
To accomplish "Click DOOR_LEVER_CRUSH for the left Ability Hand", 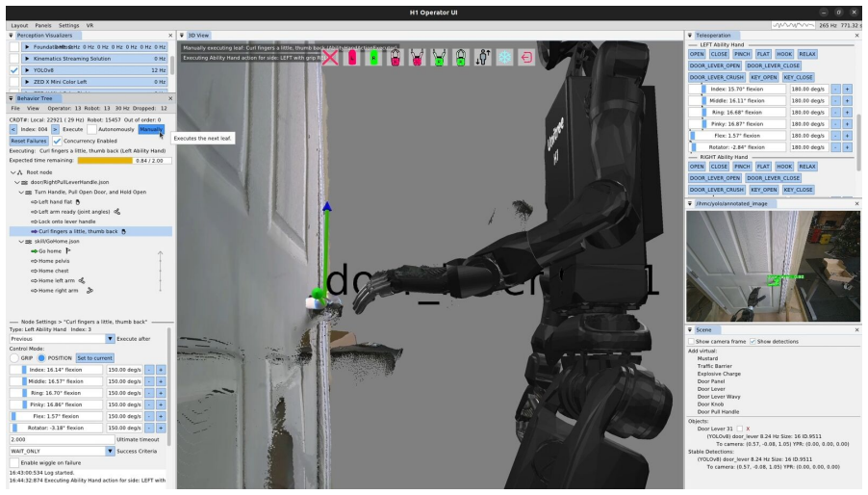I will (716, 77).
